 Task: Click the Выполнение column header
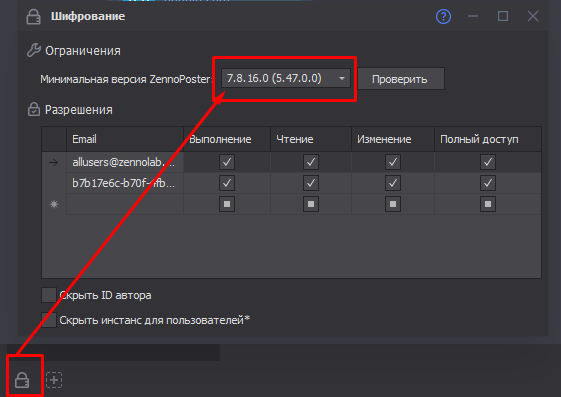pyautogui.click(x=227, y=139)
